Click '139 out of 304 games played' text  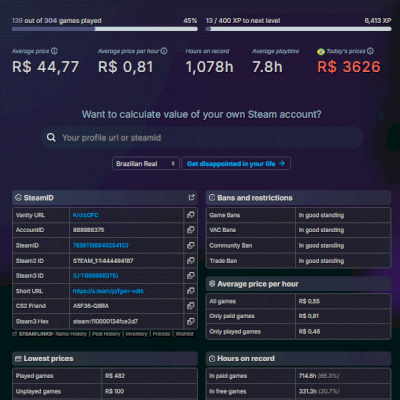(57, 21)
